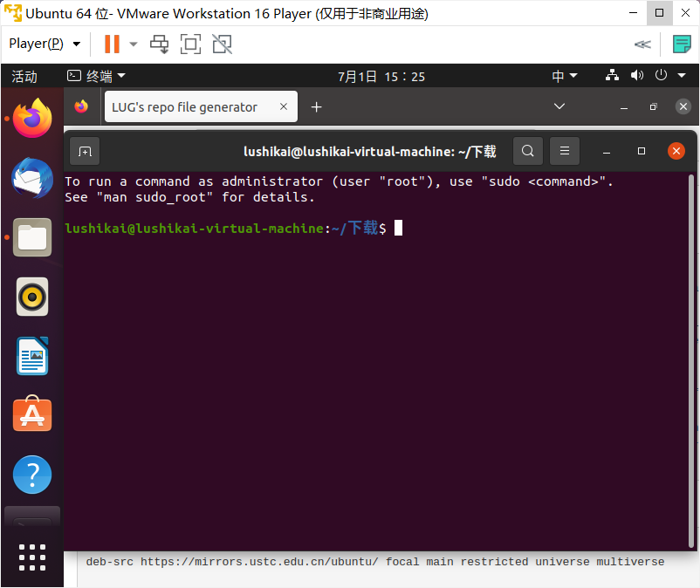Select the LUG's repo file generator tab
The image size is (700, 588).
[x=185, y=107]
